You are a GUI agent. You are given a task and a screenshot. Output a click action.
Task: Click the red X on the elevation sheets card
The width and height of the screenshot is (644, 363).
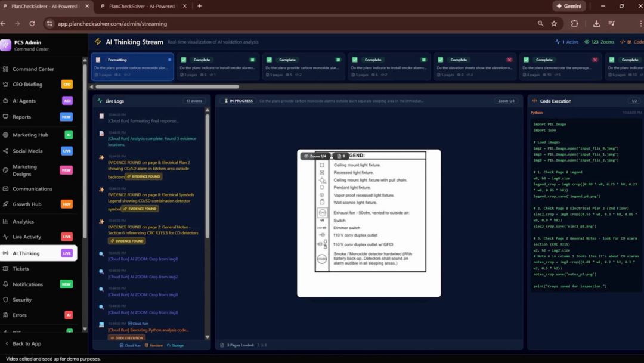(510, 60)
